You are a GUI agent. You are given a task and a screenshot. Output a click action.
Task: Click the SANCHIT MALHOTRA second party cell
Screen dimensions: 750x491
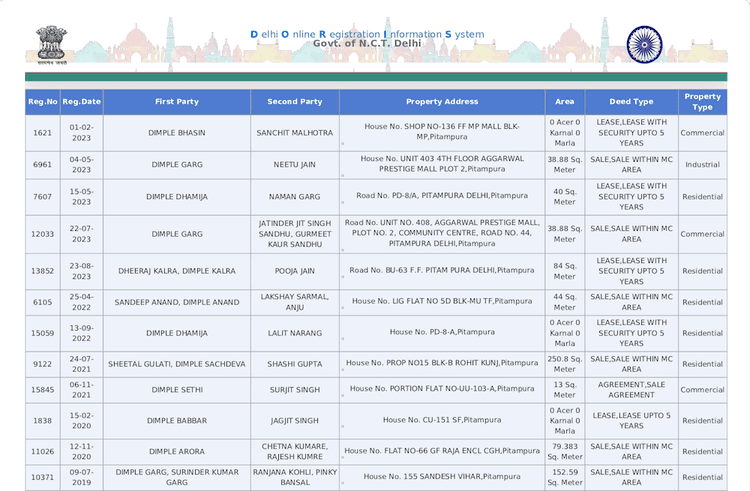click(295, 133)
